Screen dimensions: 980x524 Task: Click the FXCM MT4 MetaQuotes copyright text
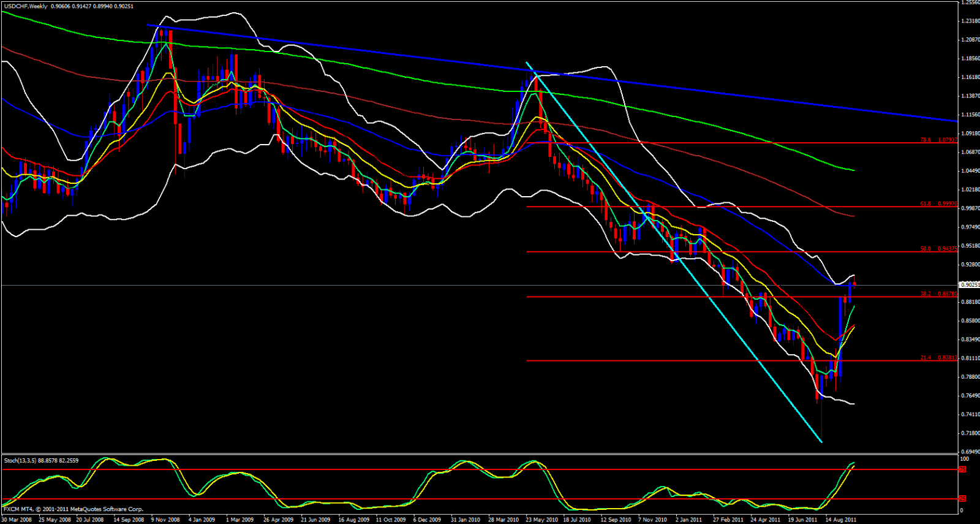[x=73, y=509]
